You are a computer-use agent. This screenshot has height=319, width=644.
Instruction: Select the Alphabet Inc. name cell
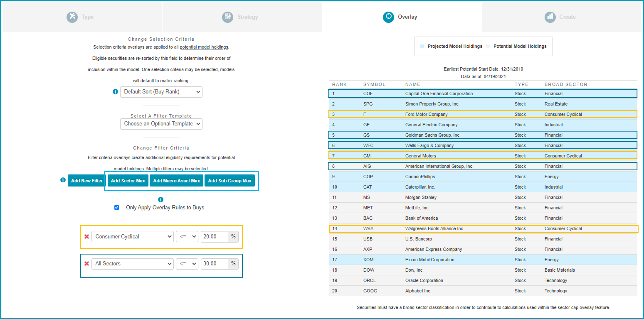(418, 291)
